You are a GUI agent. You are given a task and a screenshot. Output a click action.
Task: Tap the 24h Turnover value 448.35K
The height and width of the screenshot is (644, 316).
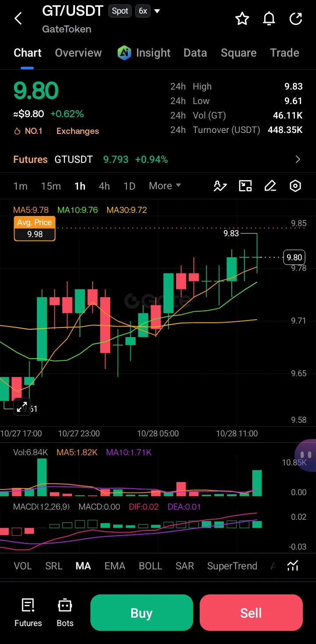pos(285,130)
